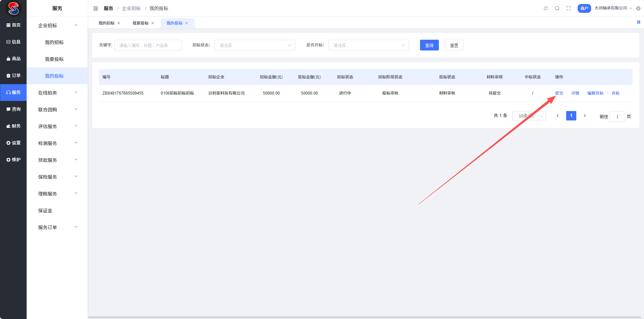Open the 招标状态 dropdown

coord(255,45)
